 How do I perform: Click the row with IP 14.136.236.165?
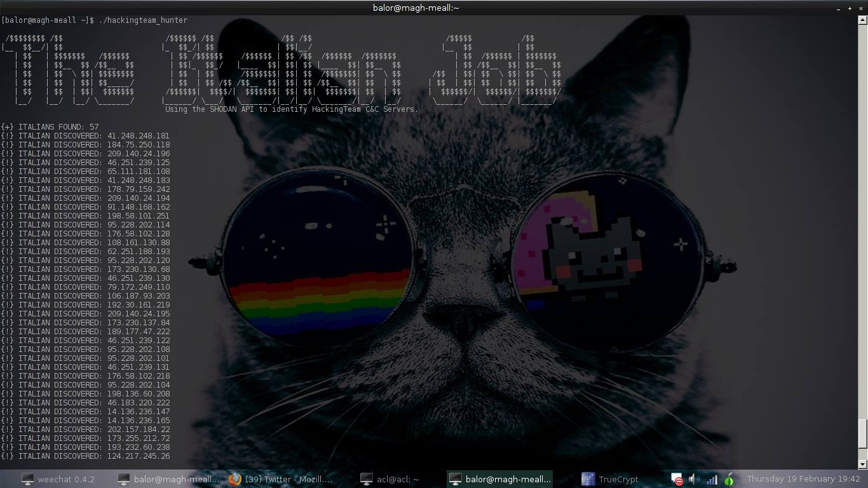point(85,421)
